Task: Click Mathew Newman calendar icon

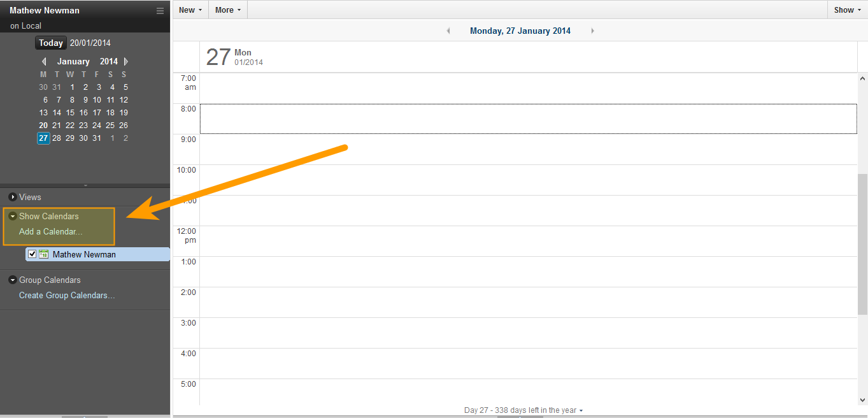Action: tap(44, 254)
